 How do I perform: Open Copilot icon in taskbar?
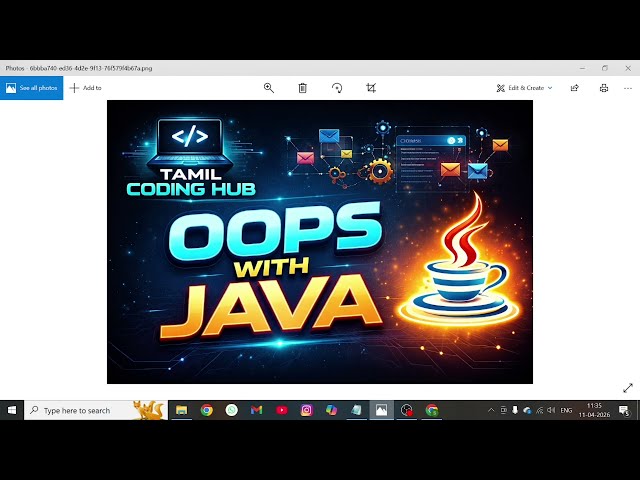point(331,410)
